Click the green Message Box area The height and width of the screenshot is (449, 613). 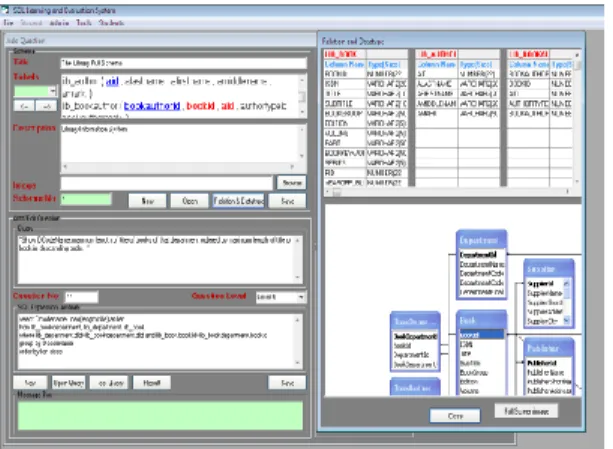pos(160,416)
